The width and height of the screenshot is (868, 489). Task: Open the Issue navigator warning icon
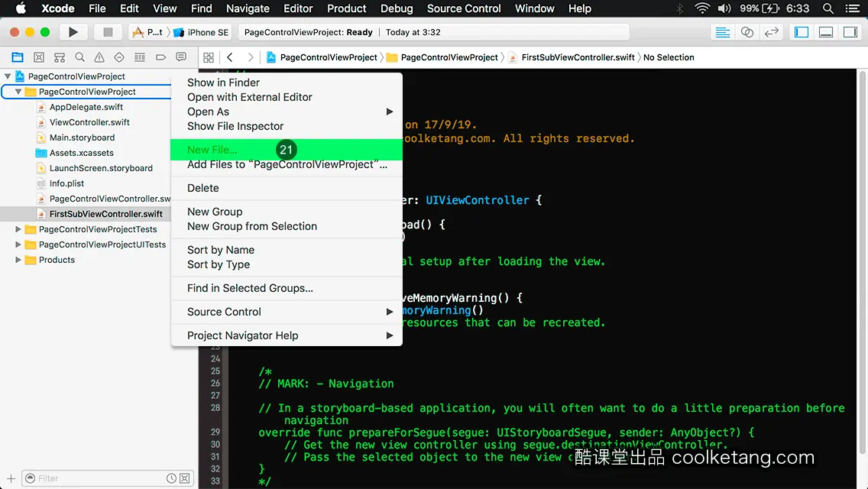coord(99,57)
